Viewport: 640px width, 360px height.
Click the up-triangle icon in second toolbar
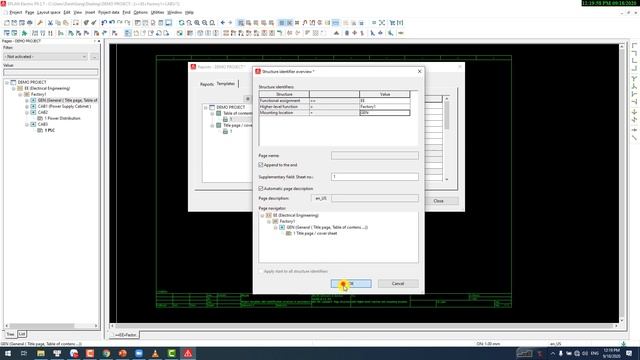pyautogui.click(x=336, y=33)
